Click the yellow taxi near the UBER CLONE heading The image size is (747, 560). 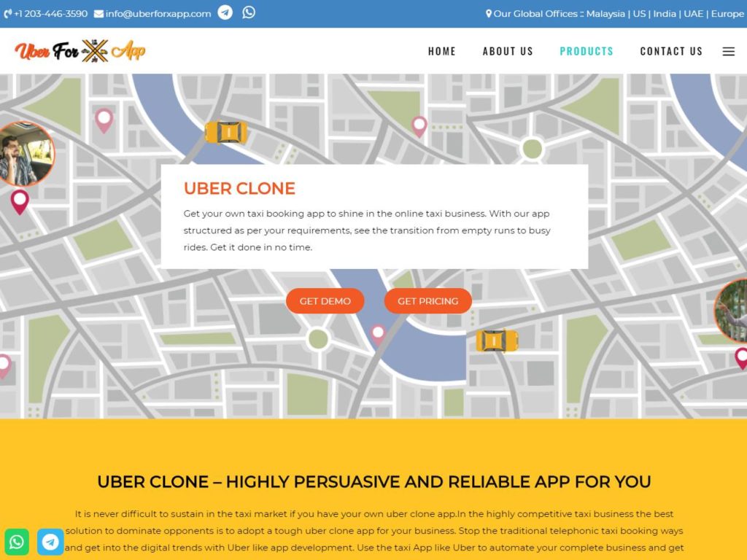226,133
